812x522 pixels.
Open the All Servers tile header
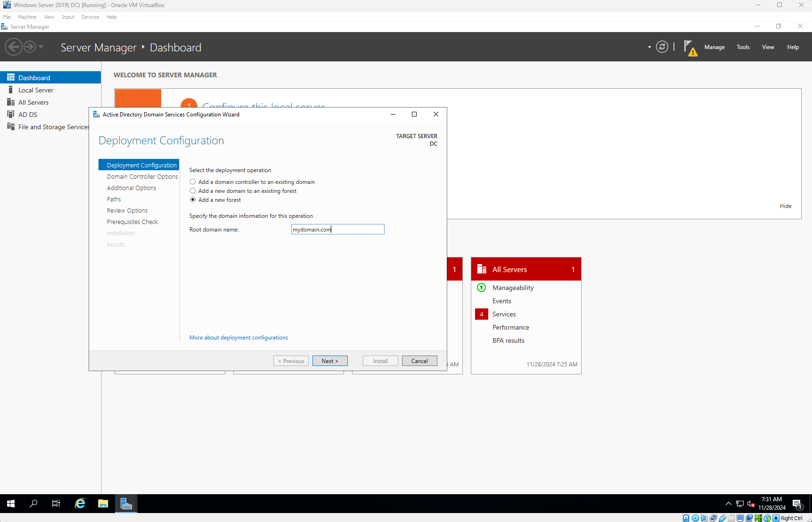(x=526, y=269)
